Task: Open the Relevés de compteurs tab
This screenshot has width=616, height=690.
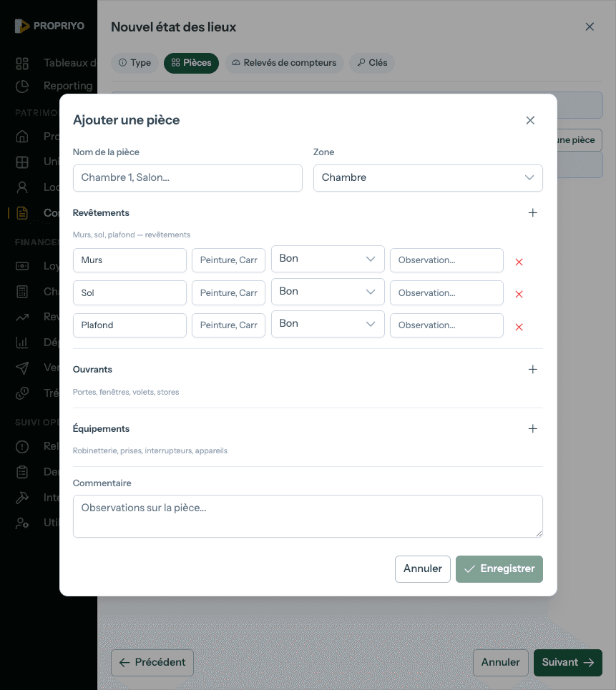Action: [x=284, y=63]
